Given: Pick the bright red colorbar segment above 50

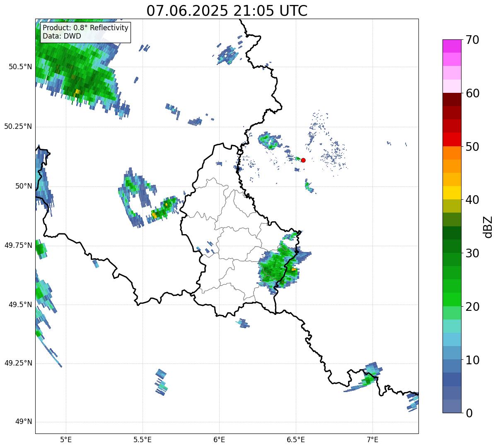Looking at the screenshot, I should (452, 139).
